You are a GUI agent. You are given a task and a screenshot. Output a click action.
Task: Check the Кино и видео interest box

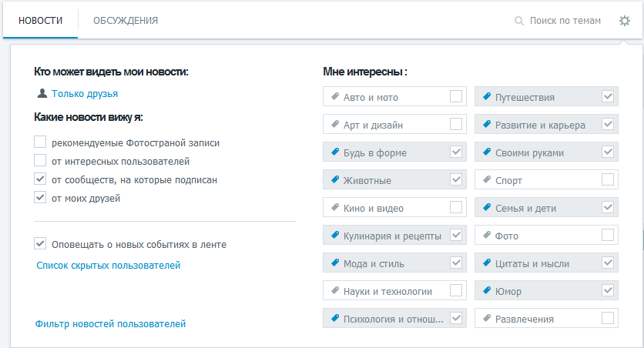[456, 207]
